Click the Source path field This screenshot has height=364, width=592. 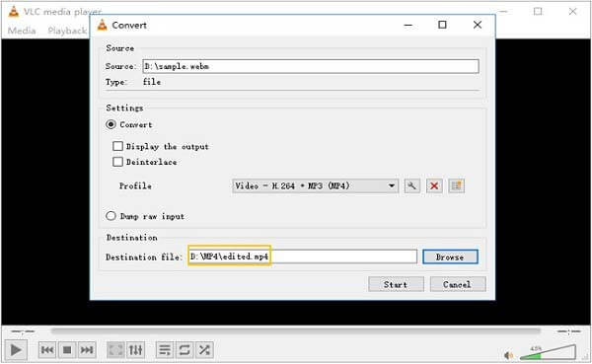[x=311, y=66]
